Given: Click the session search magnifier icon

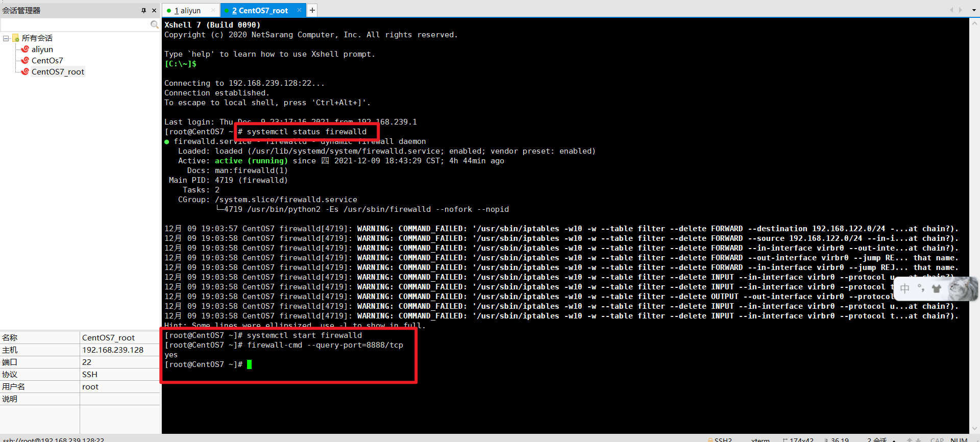Looking at the screenshot, I should click(x=155, y=24).
